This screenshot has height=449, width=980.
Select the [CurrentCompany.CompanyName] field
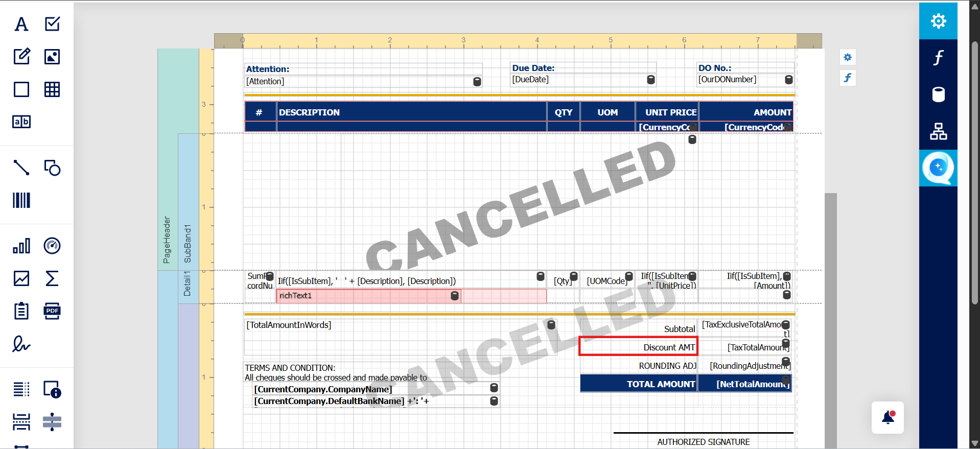[x=377, y=389]
